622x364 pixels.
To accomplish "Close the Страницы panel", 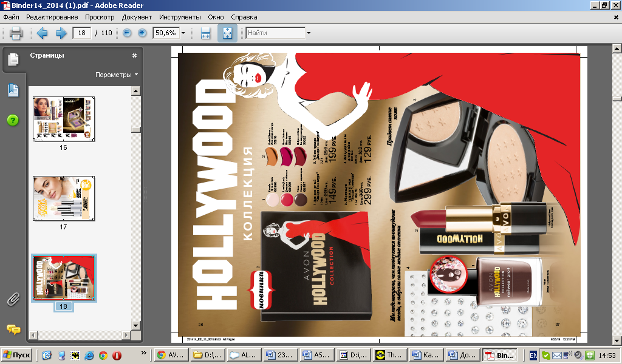I will pyautogui.click(x=134, y=55).
